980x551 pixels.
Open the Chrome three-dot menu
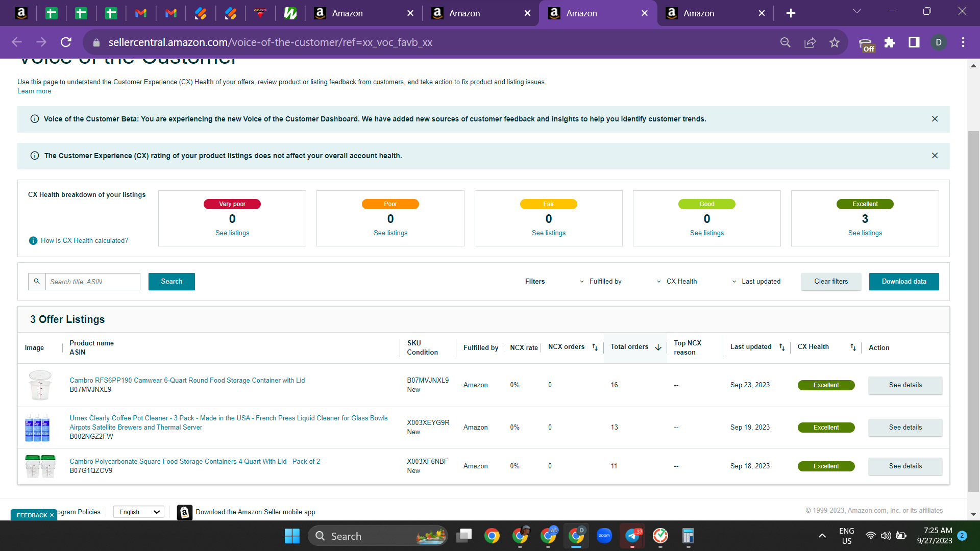[963, 42]
